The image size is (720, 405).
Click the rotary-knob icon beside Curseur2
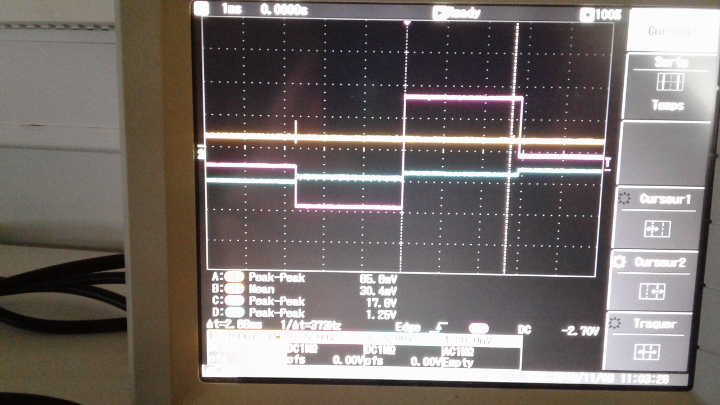click(x=619, y=261)
